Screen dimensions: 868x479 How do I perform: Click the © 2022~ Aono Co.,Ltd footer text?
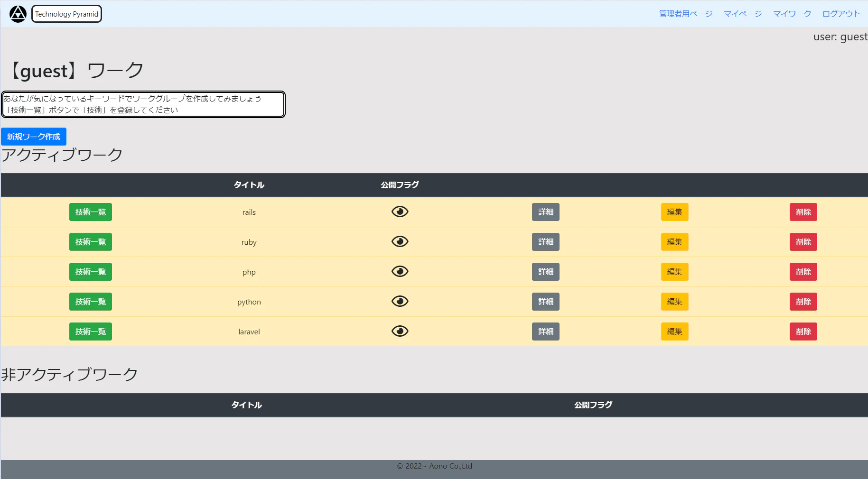pos(435,466)
